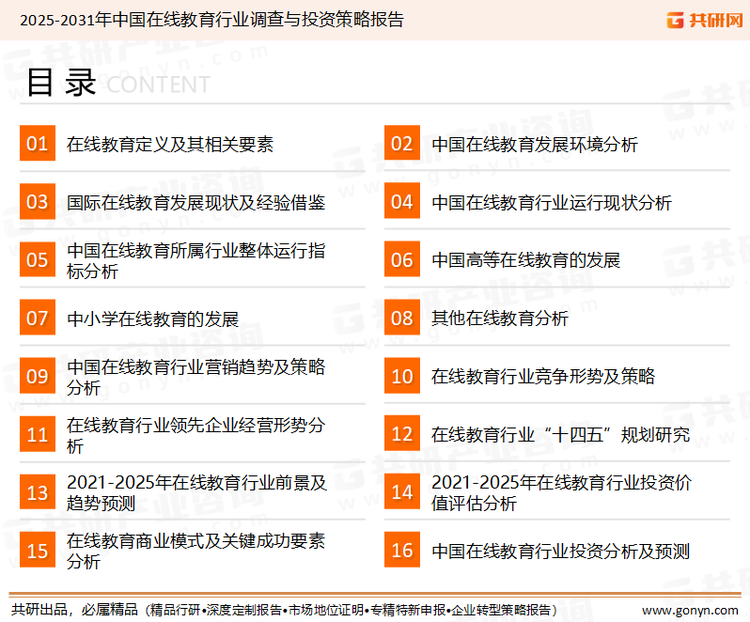Image resolution: width=750 pixels, height=622 pixels.
Task: Select chapter 2021-2025年在线教育行业前景及趋势预测
Action: pos(197,492)
